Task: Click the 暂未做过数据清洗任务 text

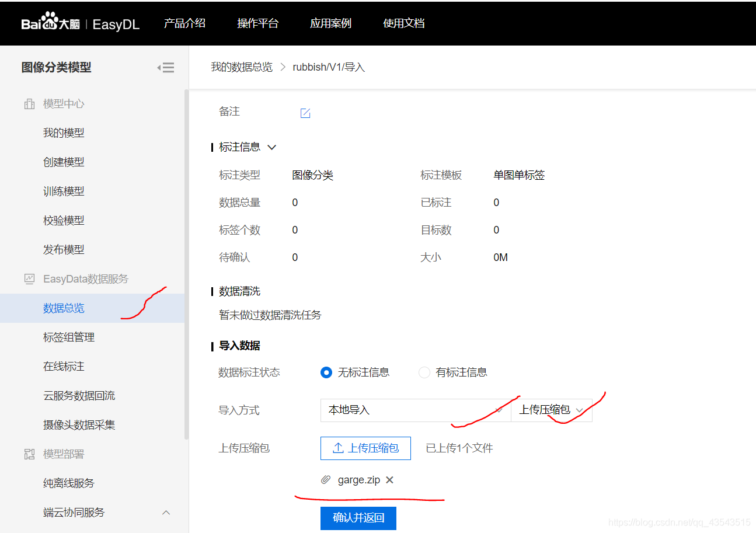Action: pos(270,315)
